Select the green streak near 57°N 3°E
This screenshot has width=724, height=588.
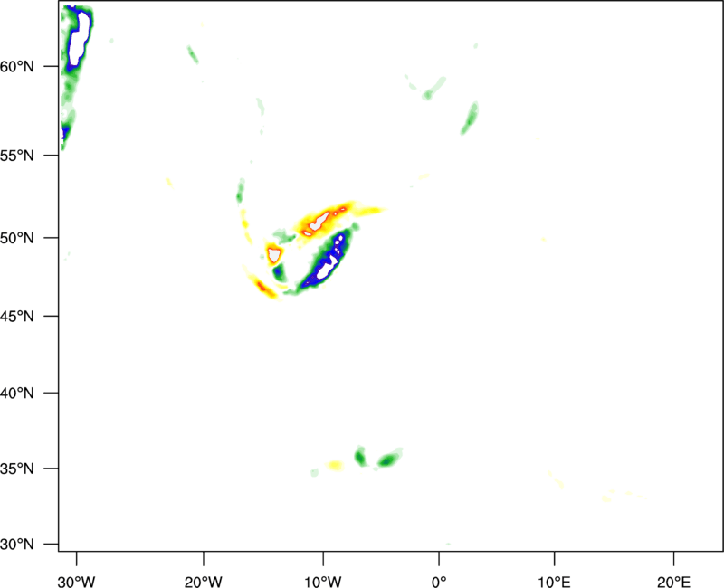pyautogui.click(x=470, y=119)
